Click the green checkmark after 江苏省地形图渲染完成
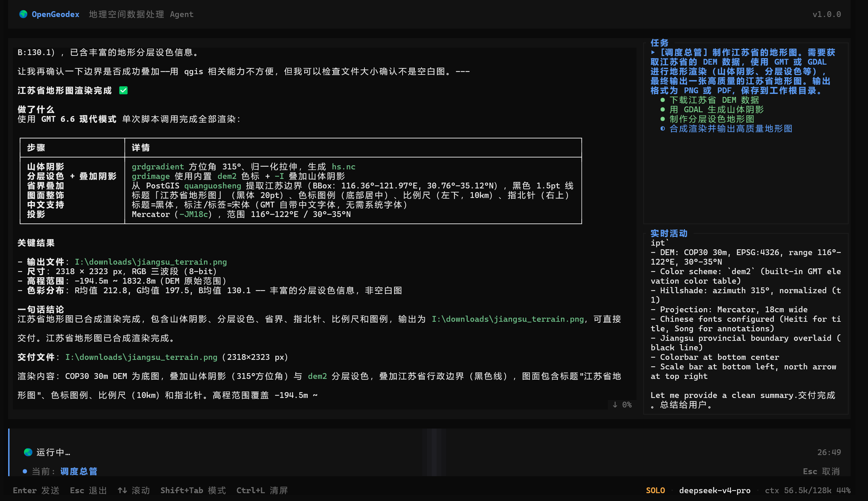Screen dimensions: 868x501 123,90
